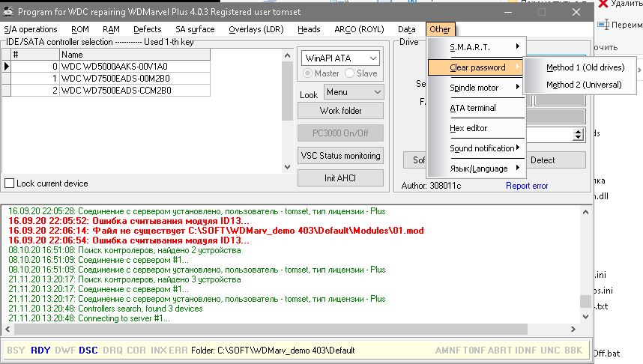Click the red delete X icon in background window
Screen dimensions: 643x364
point(603,4)
